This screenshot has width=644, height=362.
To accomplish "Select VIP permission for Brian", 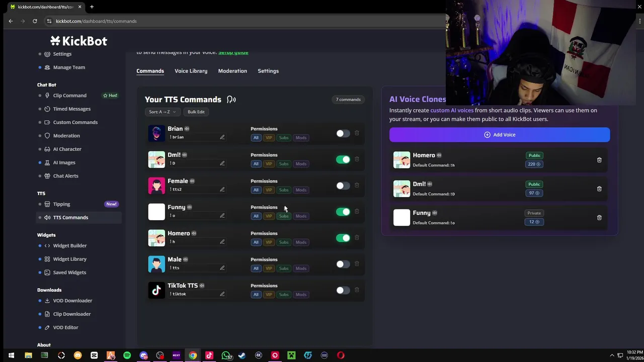I will tap(269, 138).
